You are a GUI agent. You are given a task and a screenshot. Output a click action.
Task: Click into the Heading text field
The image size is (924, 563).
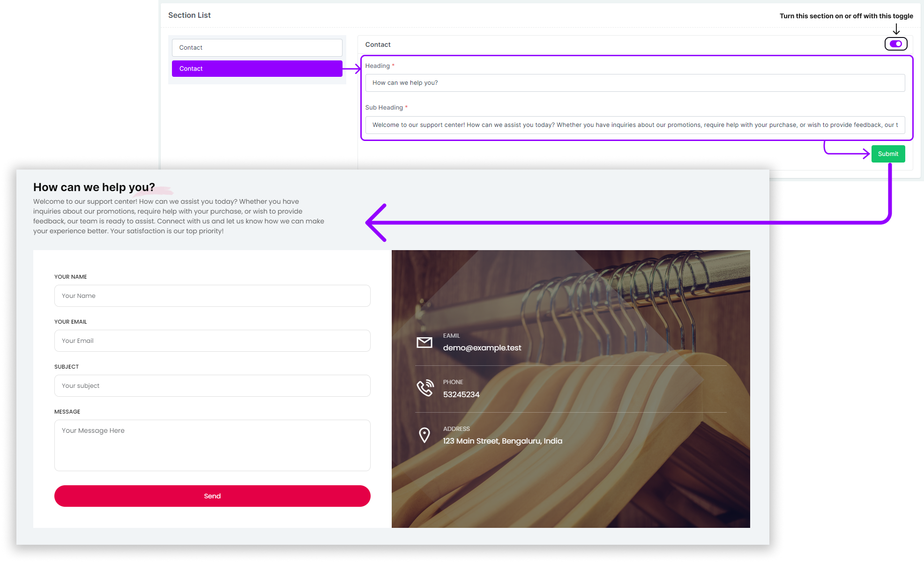pyautogui.click(x=634, y=83)
